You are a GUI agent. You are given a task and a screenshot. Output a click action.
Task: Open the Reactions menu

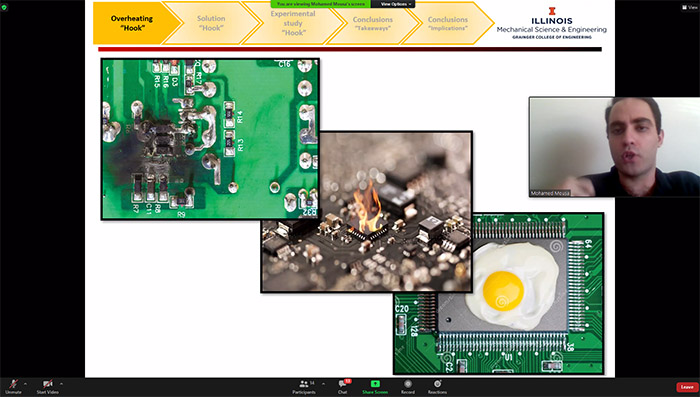pyautogui.click(x=437, y=387)
